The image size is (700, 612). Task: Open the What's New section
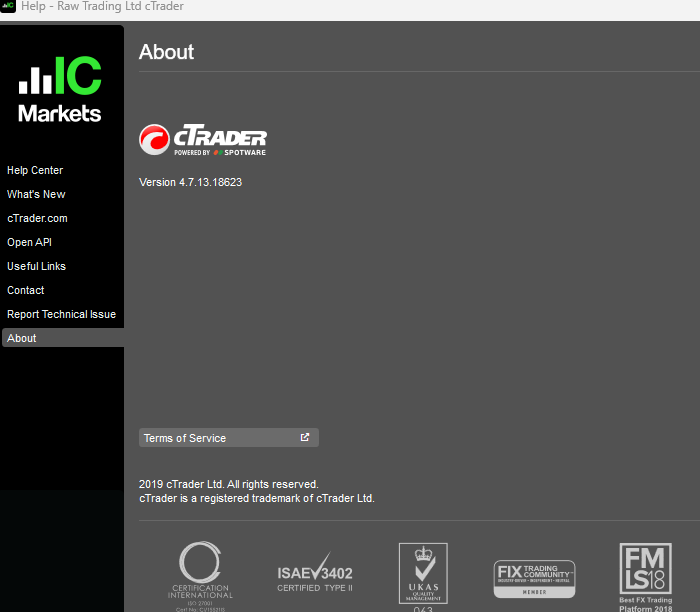36,194
